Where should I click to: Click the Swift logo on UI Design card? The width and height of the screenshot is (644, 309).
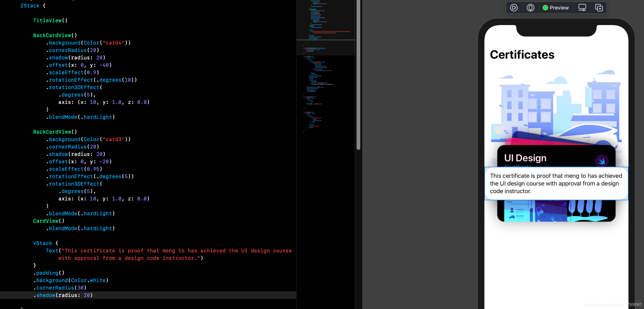tap(601, 161)
